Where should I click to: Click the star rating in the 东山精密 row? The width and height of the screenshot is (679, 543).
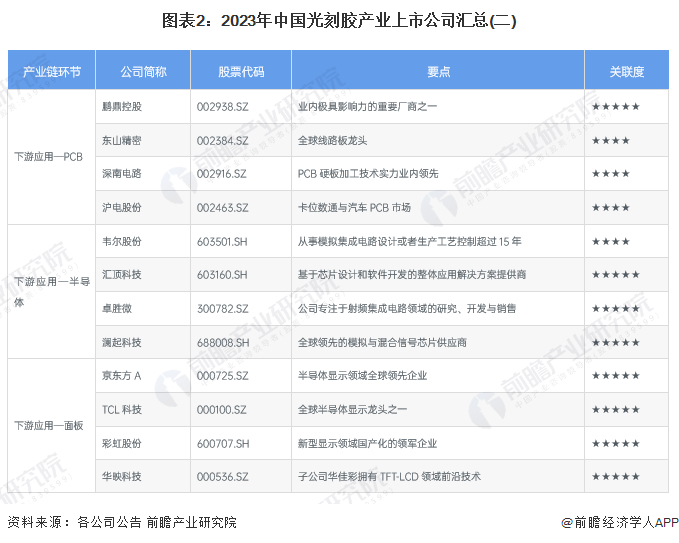click(611, 140)
